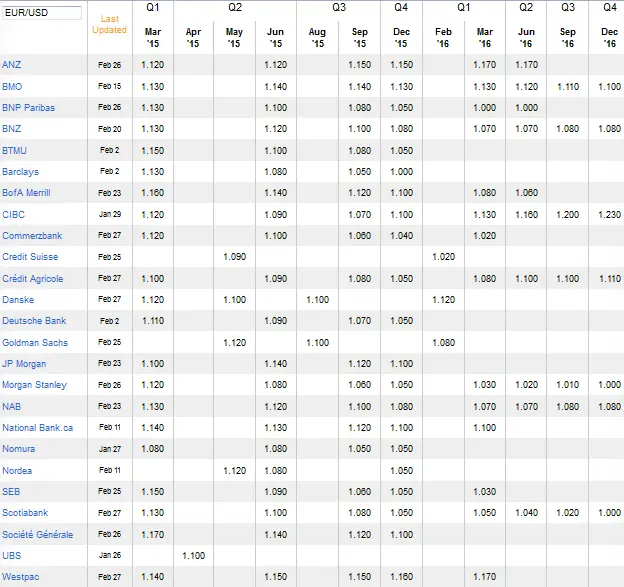Click the Jun '16 column header
Image resolution: width=624 pixels, height=587 pixels.
pos(526,37)
